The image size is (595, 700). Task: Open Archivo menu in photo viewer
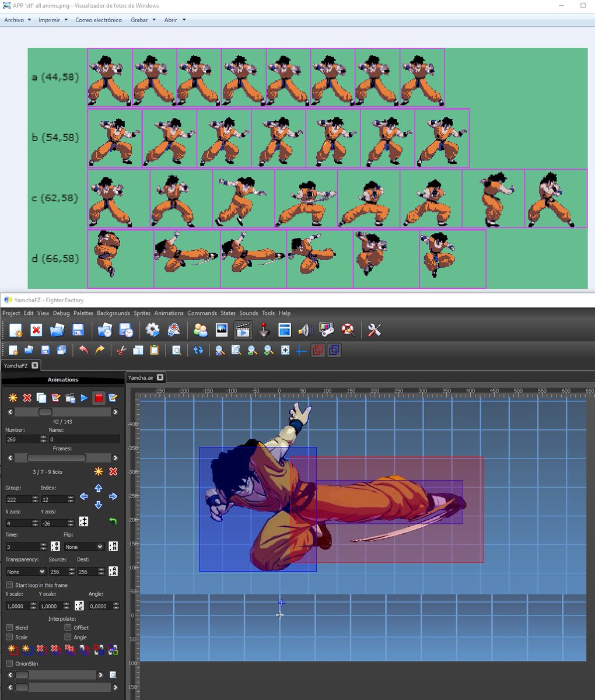(x=17, y=20)
